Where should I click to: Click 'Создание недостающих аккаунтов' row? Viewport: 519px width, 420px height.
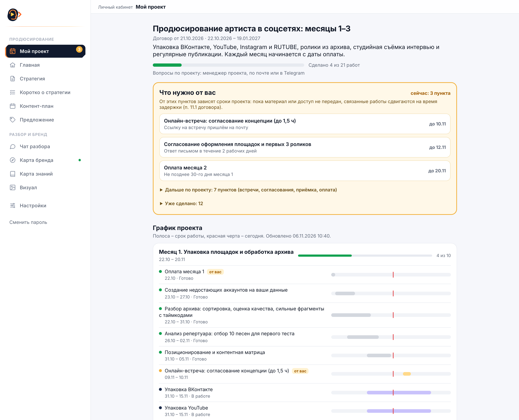pos(305,293)
